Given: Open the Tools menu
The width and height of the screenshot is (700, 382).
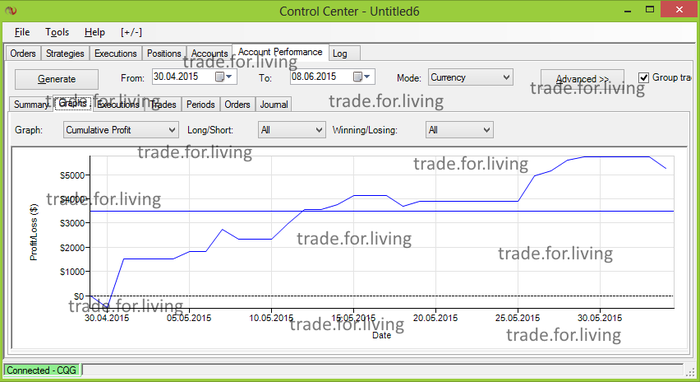Looking at the screenshot, I should click(57, 32).
